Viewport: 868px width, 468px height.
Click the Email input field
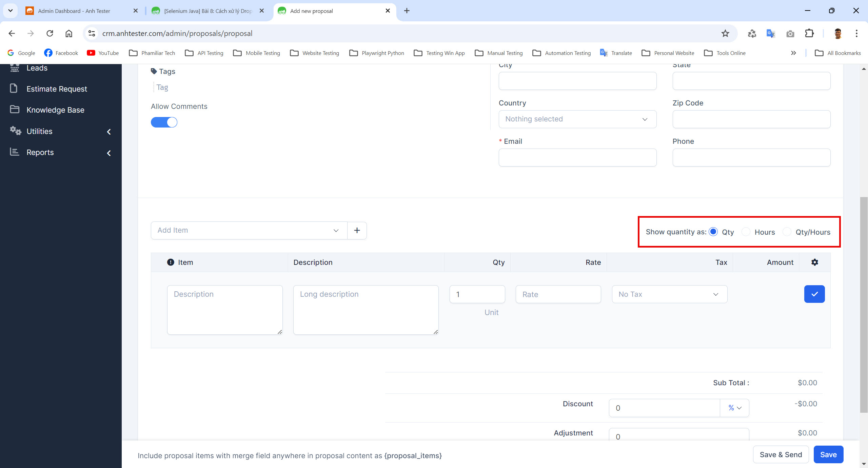point(577,157)
